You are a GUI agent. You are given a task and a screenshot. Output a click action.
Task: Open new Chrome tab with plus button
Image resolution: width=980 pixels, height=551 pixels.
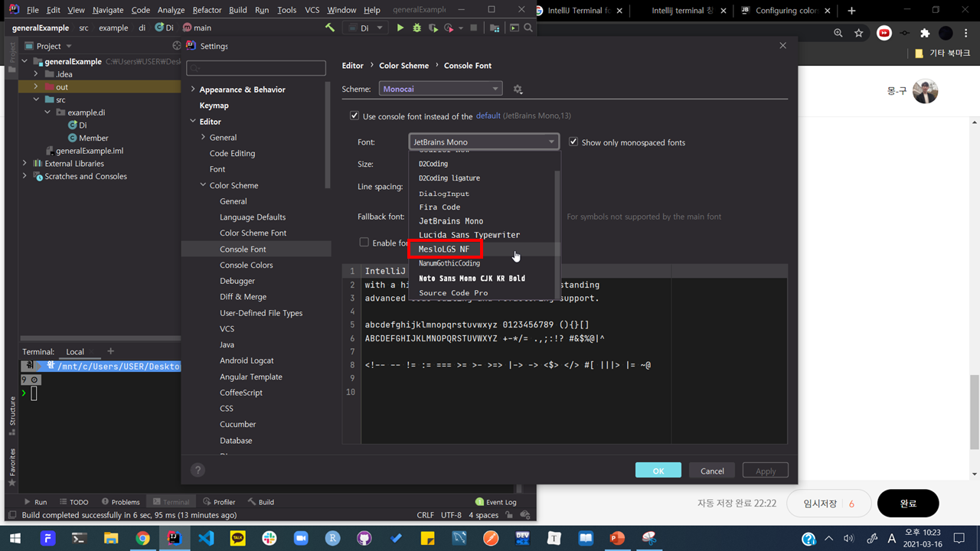[x=851, y=11]
